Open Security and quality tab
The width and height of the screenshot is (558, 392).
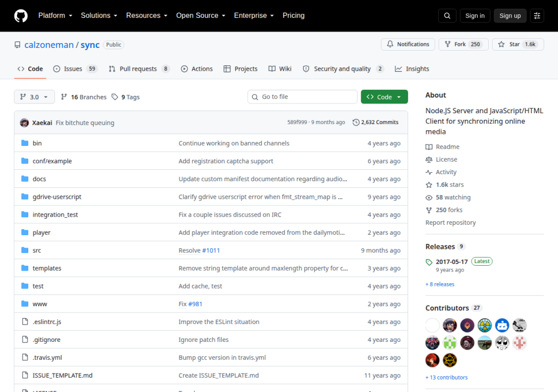point(343,69)
